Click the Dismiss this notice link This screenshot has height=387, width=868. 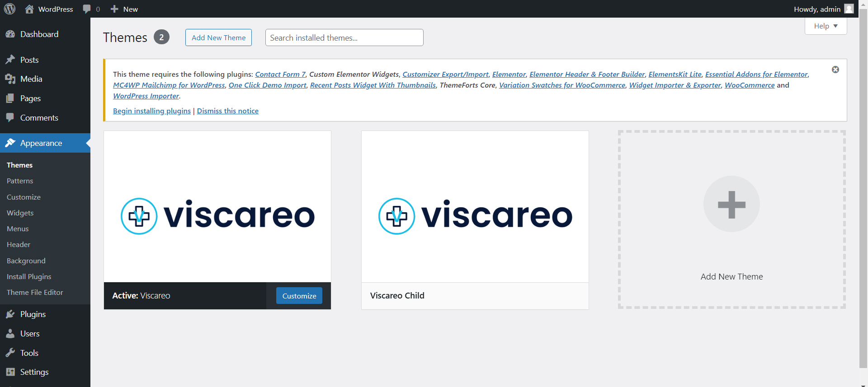(x=228, y=111)
